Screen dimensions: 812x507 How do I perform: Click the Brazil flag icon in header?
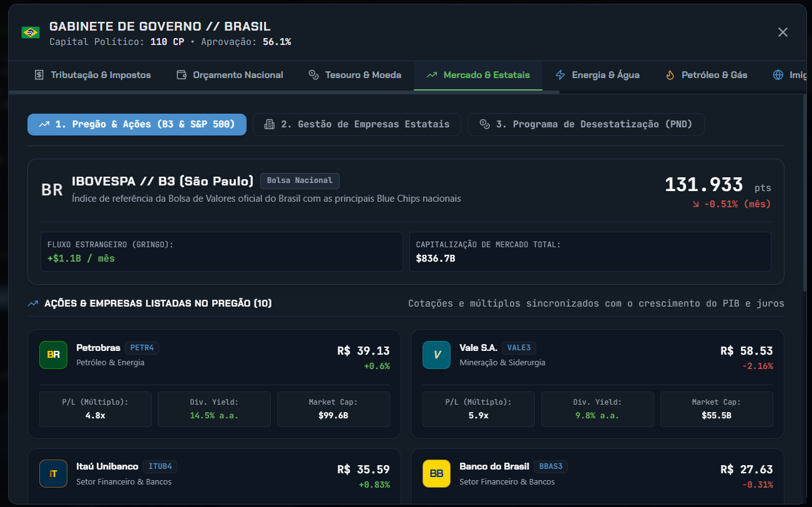point(30,32)
